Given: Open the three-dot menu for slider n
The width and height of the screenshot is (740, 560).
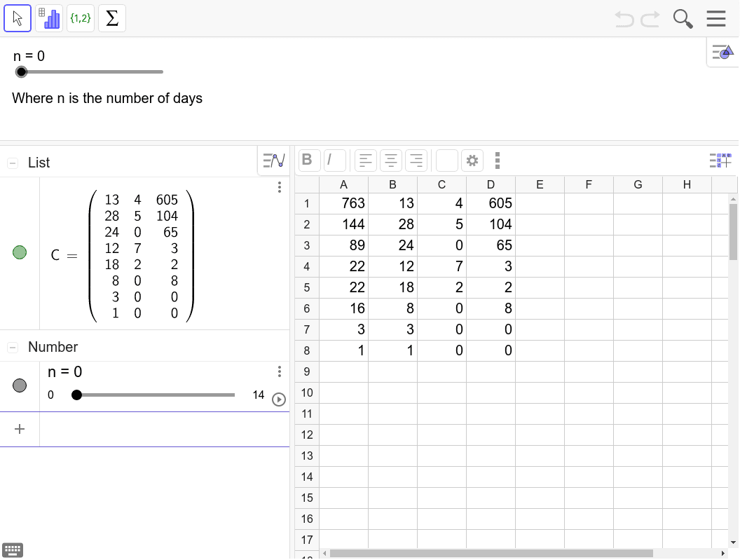Looking at the screenshot, I should click(x=280, y=371).
